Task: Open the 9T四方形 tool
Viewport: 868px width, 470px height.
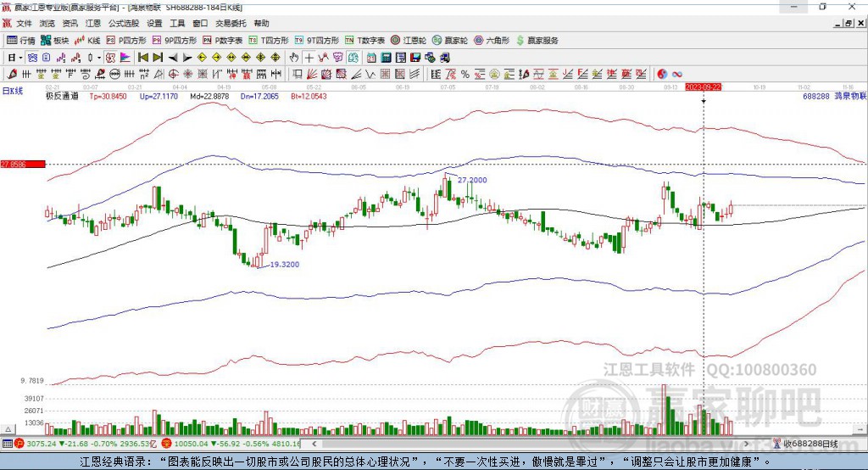Action: pyautogui.click(x=317, y=41)
